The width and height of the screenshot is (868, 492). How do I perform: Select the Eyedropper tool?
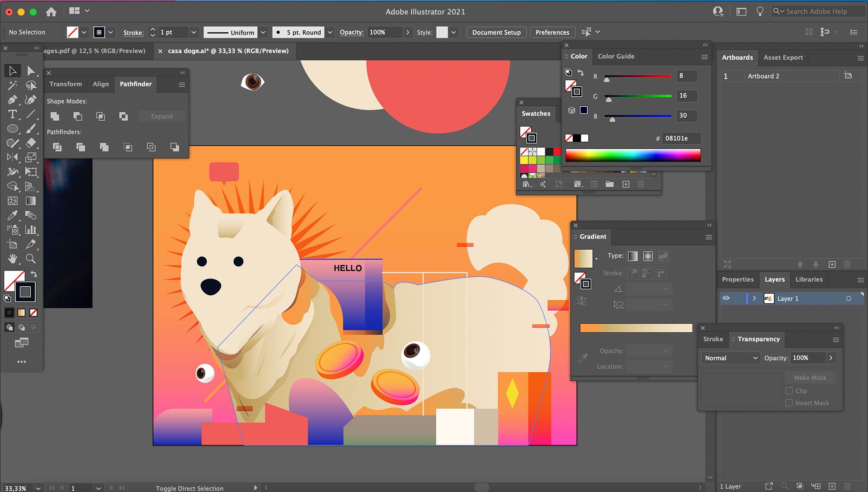(x=12, y=215)
